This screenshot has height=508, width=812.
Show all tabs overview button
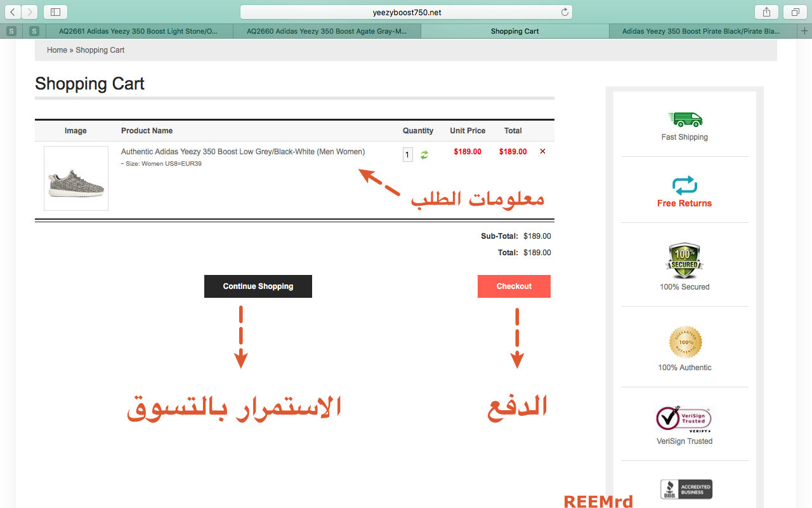coord(795,12)
